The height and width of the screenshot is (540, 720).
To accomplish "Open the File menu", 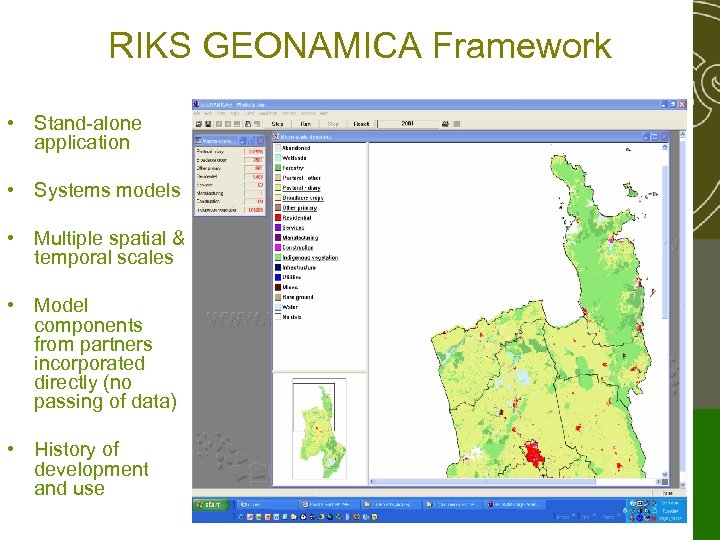I will (198, 114).
